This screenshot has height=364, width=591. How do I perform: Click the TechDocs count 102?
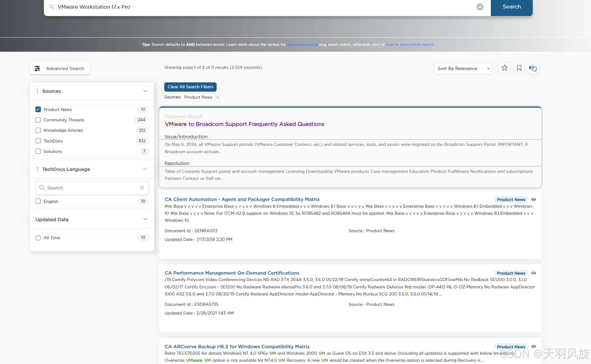click(142, 141)
